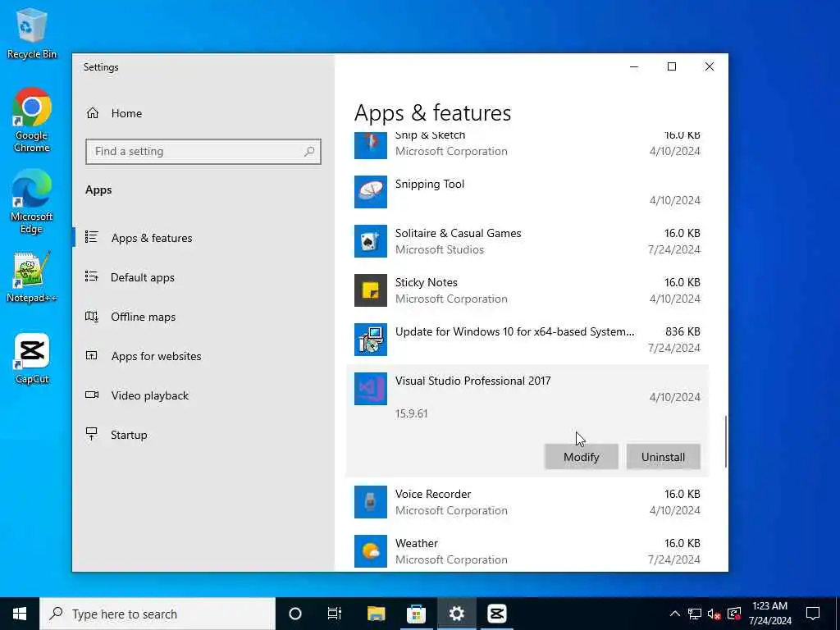Click the Update for Windows 10 icon
840x630 pixels.
click(x=370, y=340)
